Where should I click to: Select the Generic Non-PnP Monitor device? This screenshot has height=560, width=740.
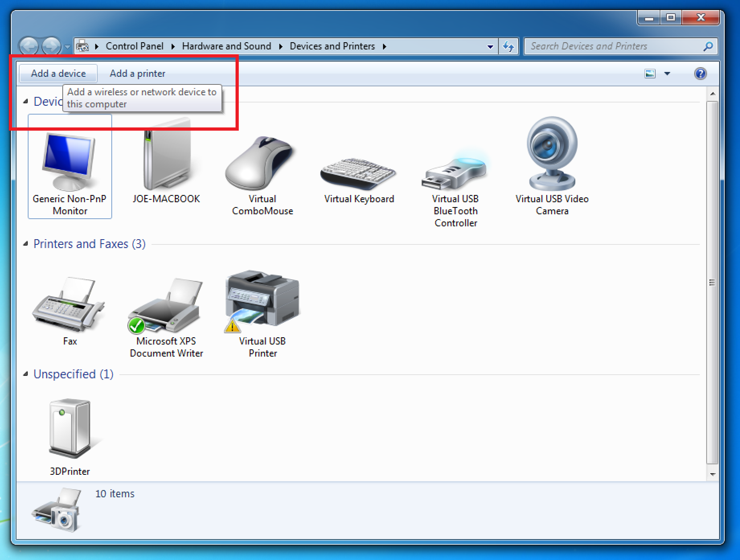click(70, 167)
